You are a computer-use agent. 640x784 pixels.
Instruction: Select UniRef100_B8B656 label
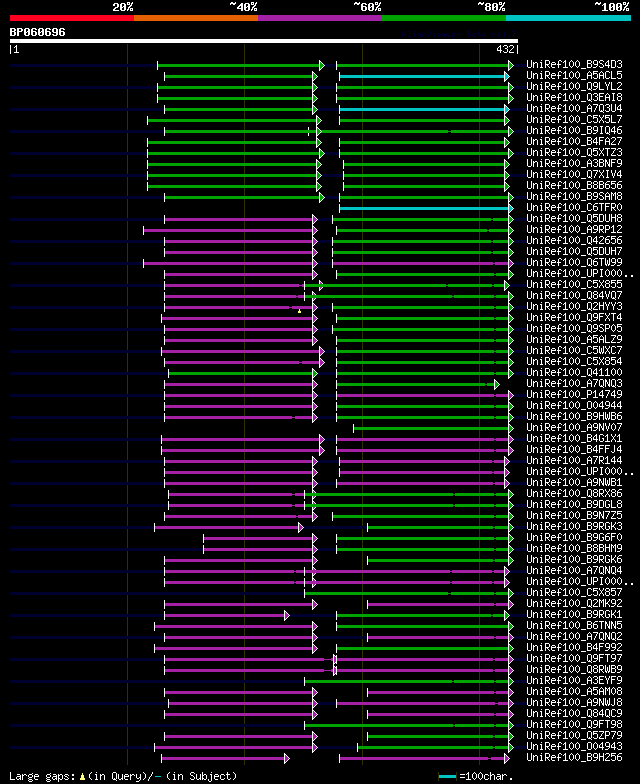tap(574, 186)
